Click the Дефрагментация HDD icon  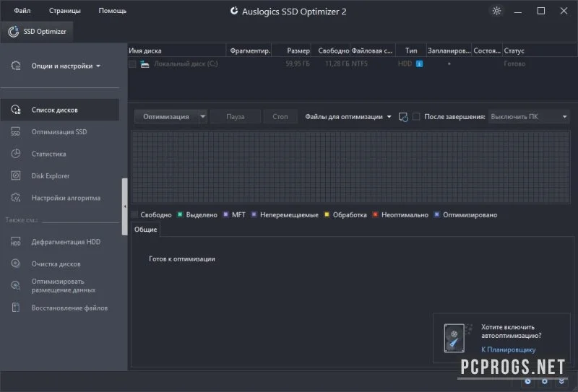(x=16, y=242)
